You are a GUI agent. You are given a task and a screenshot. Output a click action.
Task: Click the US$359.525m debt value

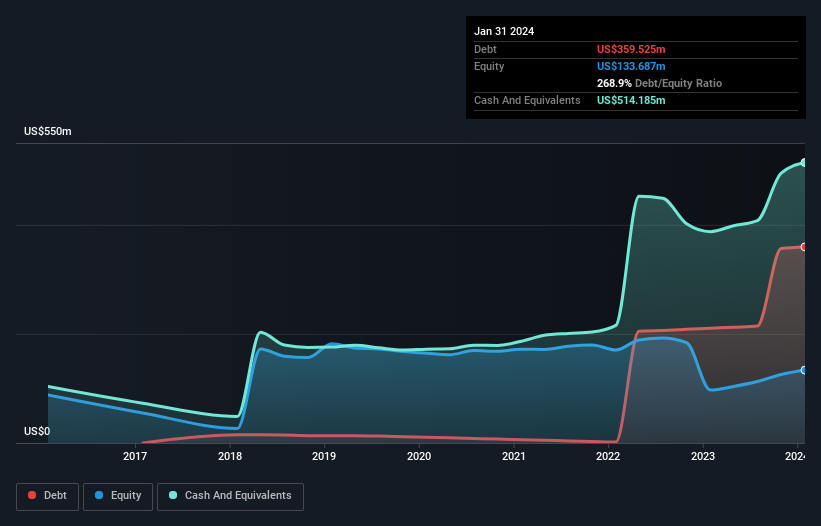point(631,49)
